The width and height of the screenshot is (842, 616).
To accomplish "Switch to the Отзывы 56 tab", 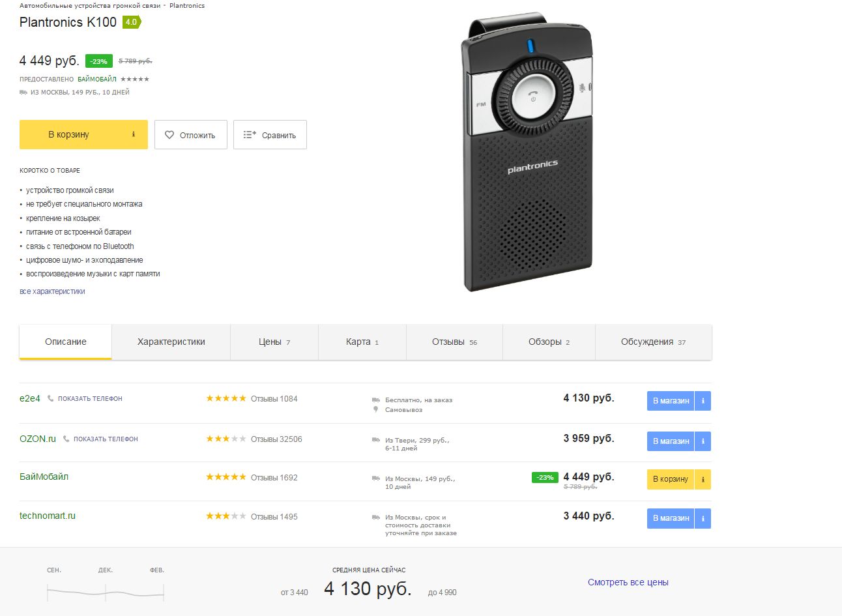I will point(454,342).
